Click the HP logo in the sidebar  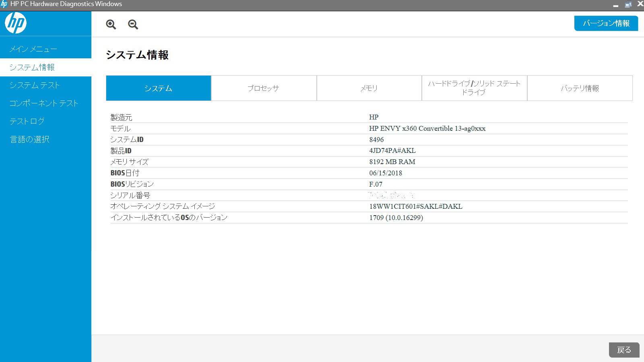point(16,23)
